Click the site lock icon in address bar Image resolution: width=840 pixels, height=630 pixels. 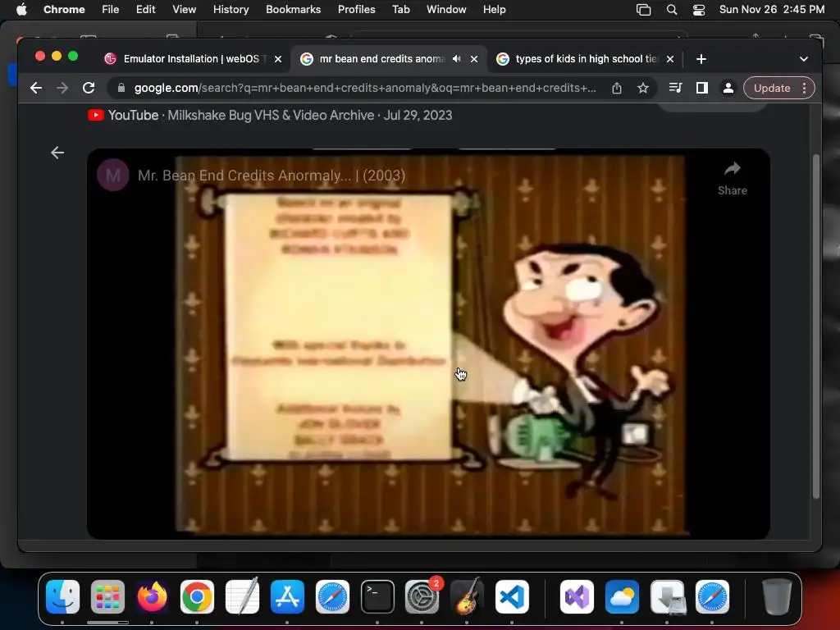[121, 88]
